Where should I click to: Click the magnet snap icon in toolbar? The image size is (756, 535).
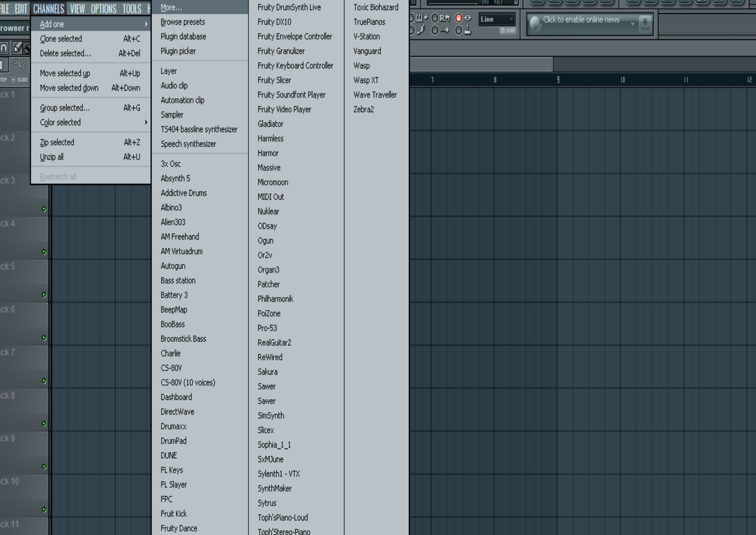point(4,48)
